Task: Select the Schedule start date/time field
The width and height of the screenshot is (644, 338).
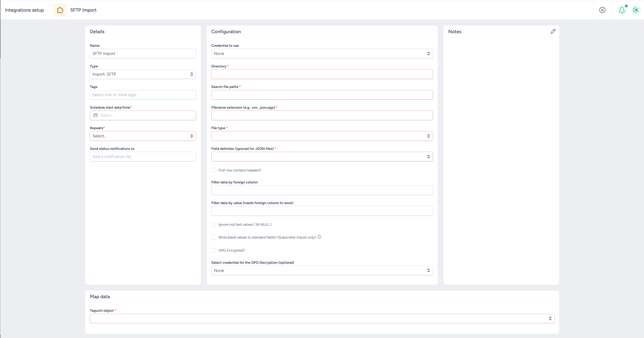Action: [x=143, y=115]
